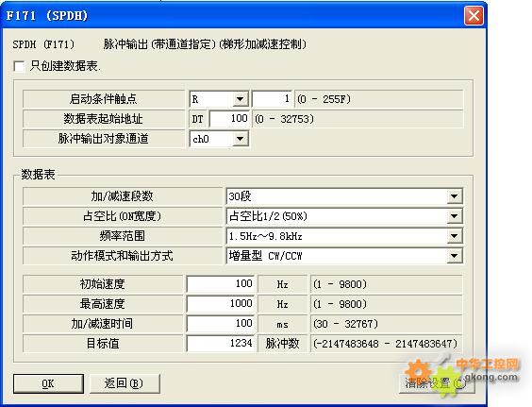
Task: Click the 加/减速时间 ms input field
Action: tap(220, 323)
